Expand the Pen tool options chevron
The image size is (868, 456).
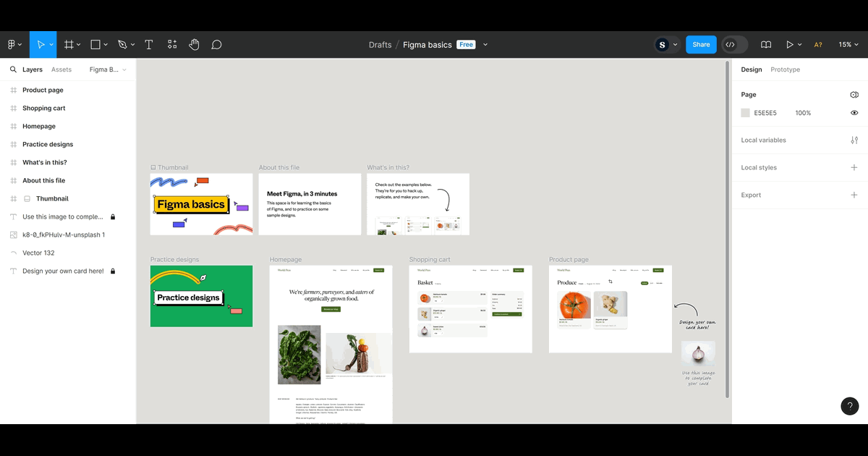(132, 45)
